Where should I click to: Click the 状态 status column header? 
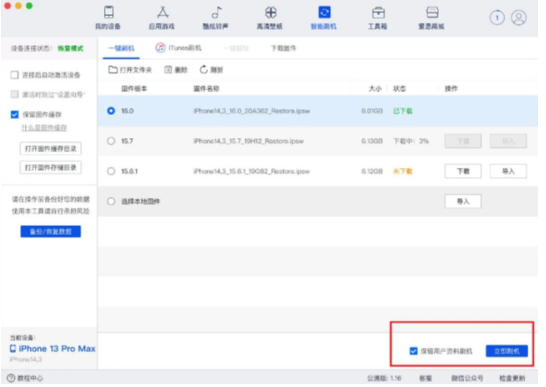click(400, 90)
